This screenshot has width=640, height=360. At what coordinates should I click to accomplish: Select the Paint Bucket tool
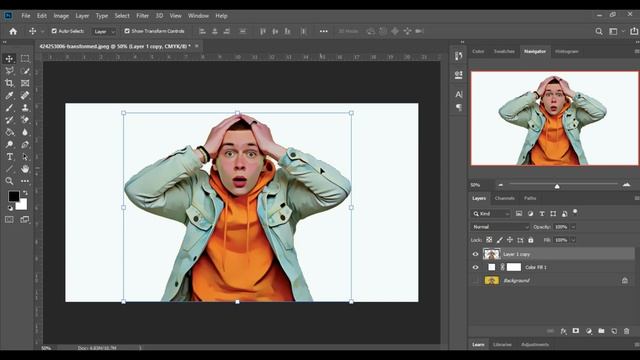(x=9, y=132)
